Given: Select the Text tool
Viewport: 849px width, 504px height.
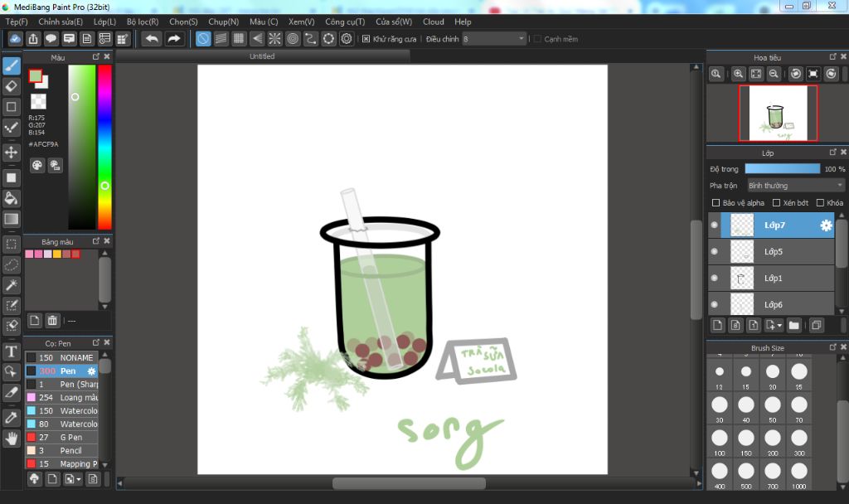Looking at the screenshot, I should click(x=12, y=351).
